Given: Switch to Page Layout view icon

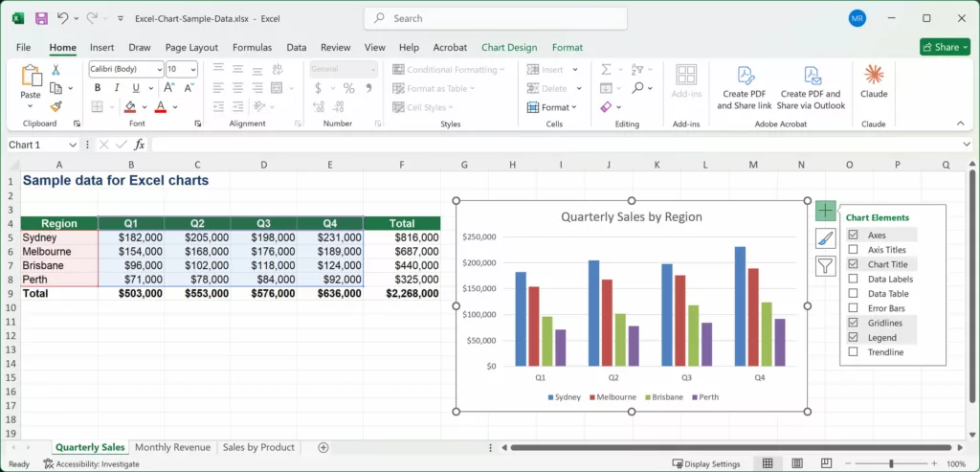Looking at the screenshot, I should point(797,464).
